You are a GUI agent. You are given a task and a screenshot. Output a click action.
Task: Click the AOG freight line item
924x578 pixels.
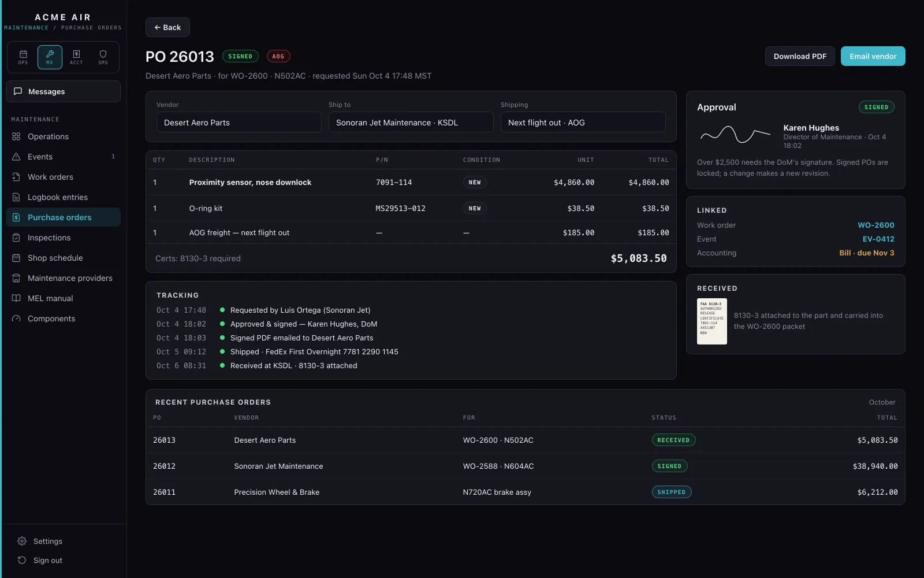tap(411, 232)
